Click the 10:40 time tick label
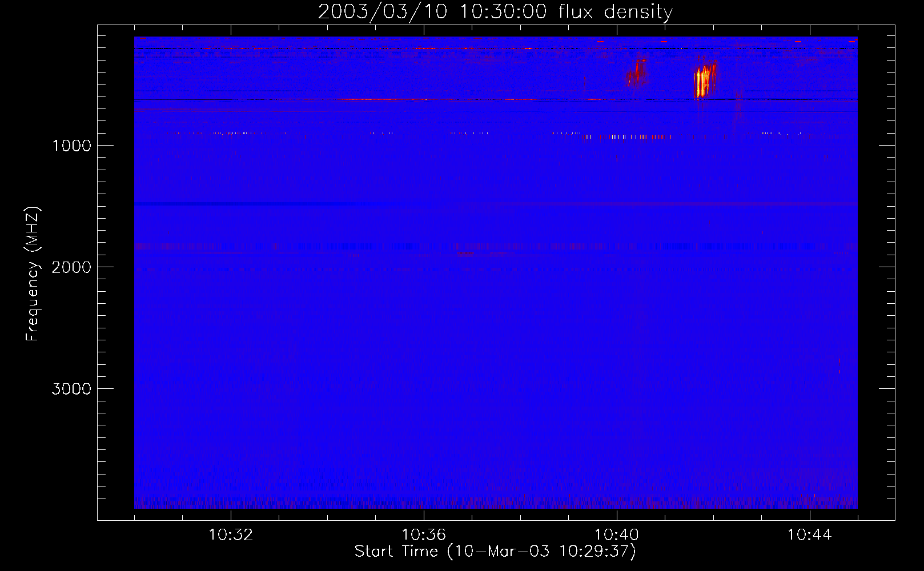 (x=617, y=535)
